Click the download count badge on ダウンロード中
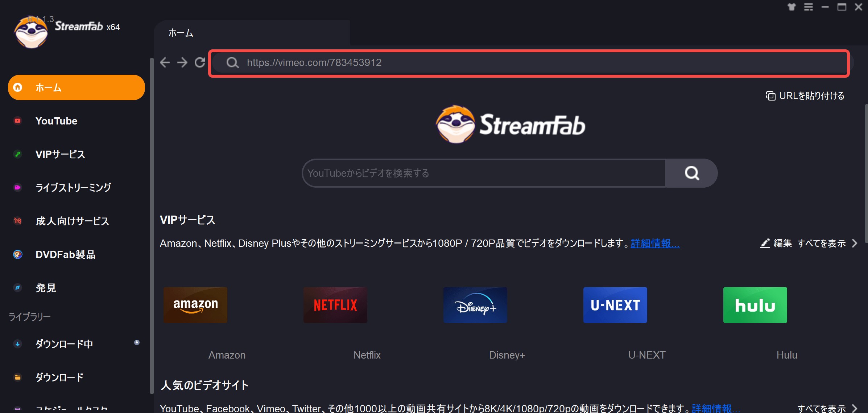The width and height of the screenshot is (868, 413). (x=137, y=342)
